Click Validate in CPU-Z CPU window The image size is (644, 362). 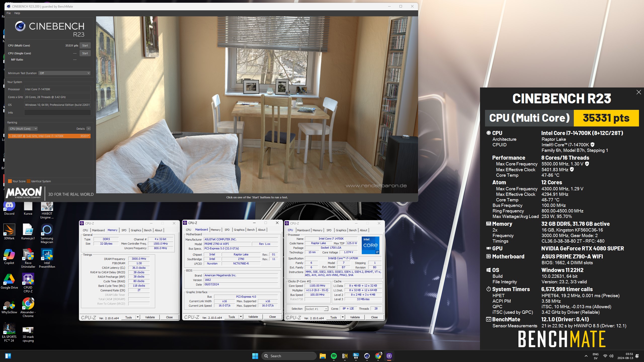355,317
